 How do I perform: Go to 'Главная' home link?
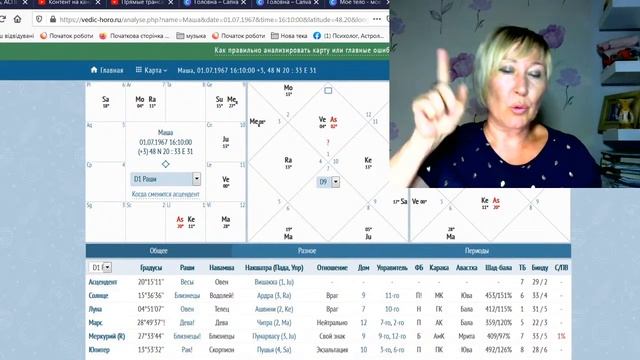[x=107, y=70]
